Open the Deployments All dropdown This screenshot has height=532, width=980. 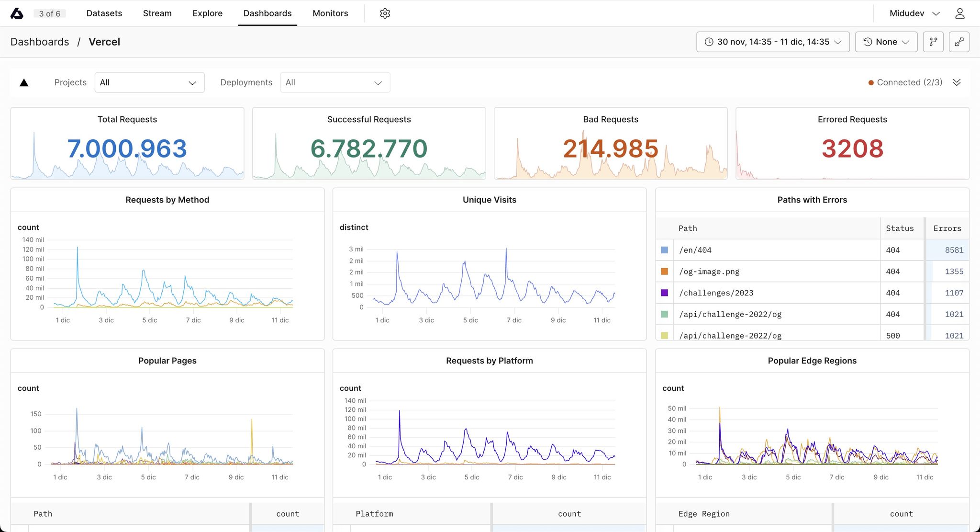[335, 82]
